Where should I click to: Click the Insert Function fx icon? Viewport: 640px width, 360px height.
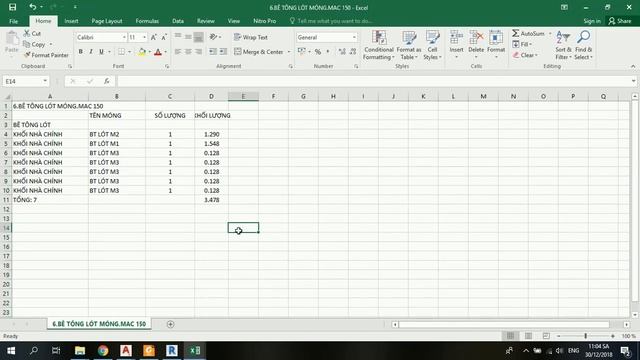coord(107,81)
